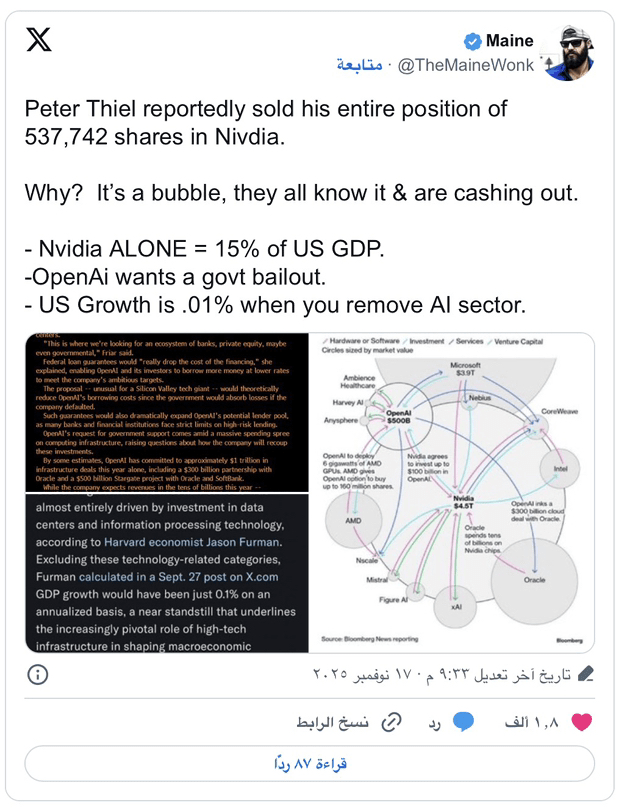The height and width of the screenshot is (808, 622).
Task: Click the blue verified badge
Action: click(x=472, y=41)
